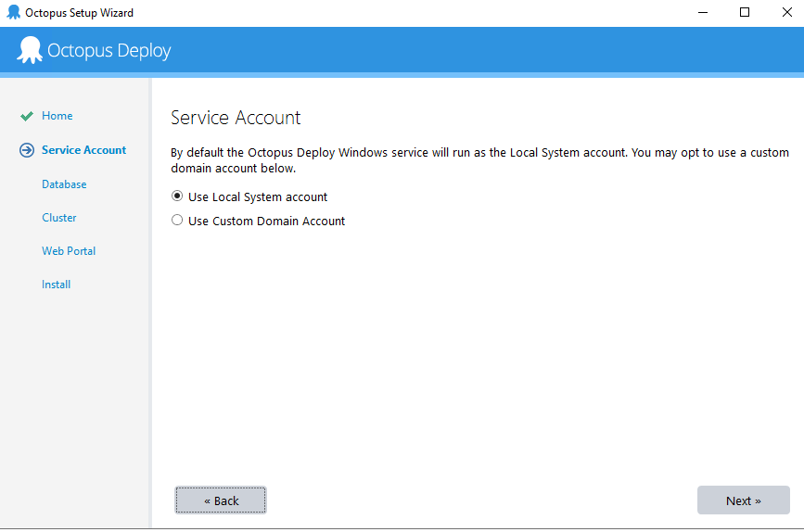Go to the Install step
Image resolution: width=804 pixels, height=532 pixels.
click(x=56, y=285)
